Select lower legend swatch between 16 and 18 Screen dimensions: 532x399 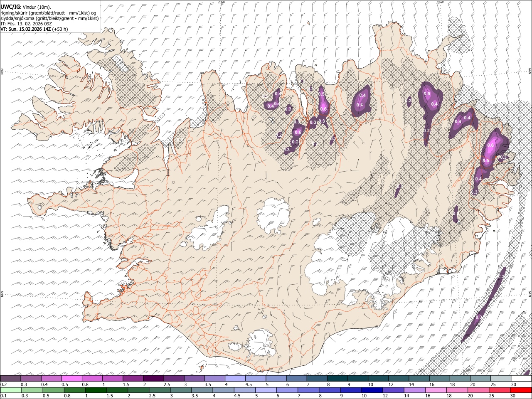click(x=436, y=390)
